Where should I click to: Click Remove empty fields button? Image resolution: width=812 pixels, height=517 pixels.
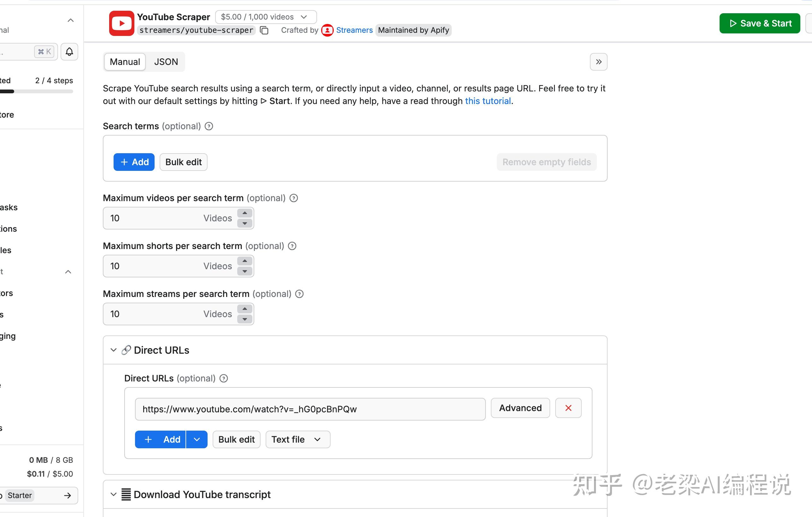546,162
